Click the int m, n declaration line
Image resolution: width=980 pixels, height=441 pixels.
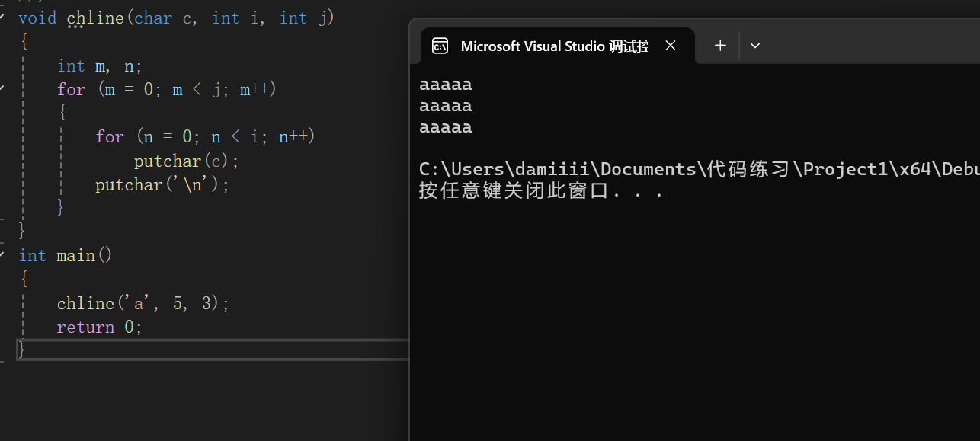coord(99,66)
